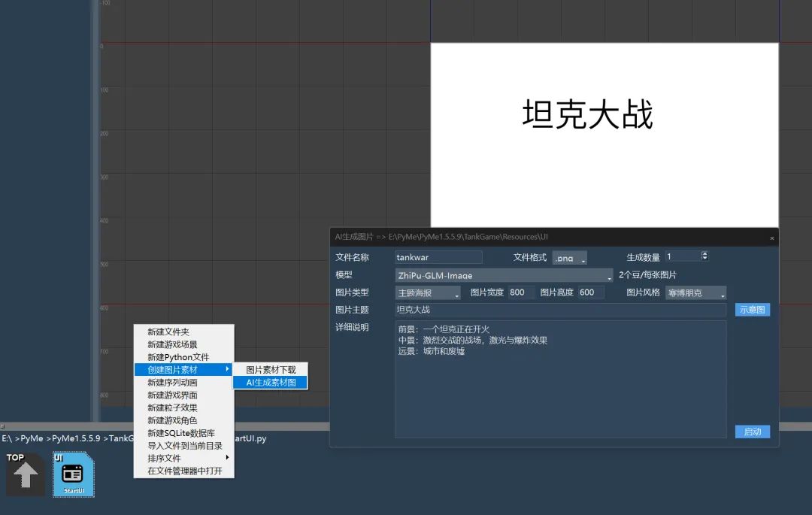Open the 文件格式 .png dropdown
Viewport: 812px width, 515px height.
click(x=569, y=258)
